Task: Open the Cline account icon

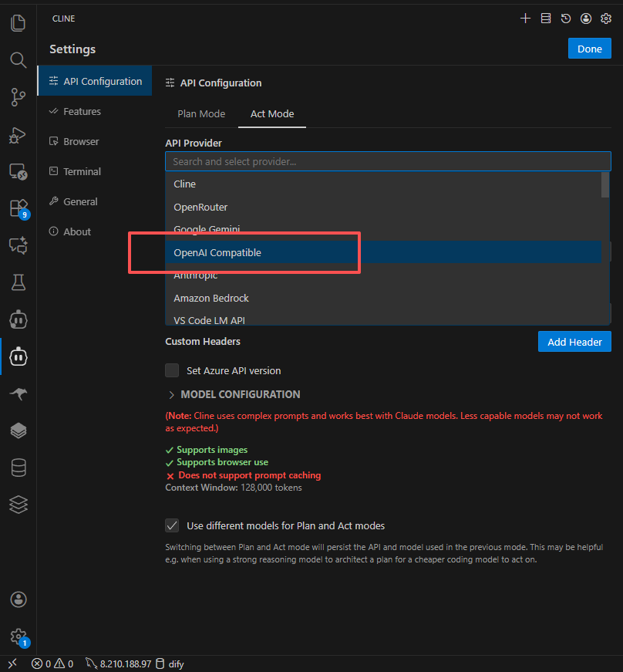Action: [586, 19]
